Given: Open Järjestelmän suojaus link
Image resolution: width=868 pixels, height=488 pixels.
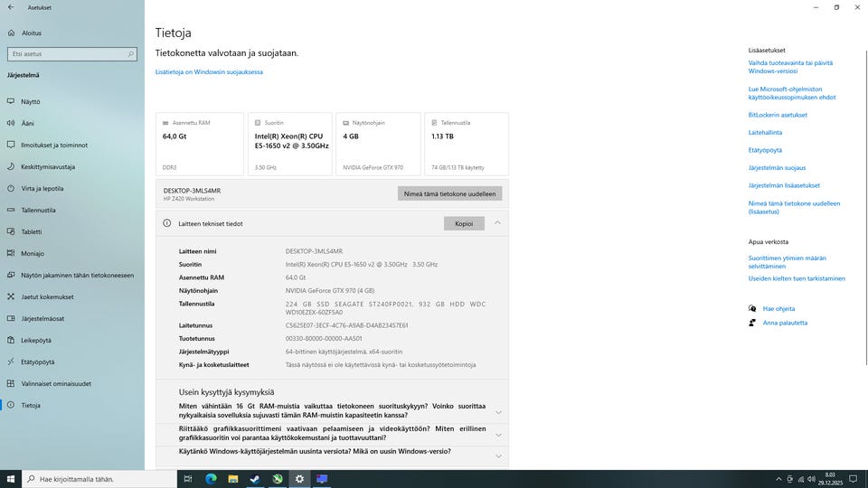Looking at the screenshot, I should coord(778,168).
